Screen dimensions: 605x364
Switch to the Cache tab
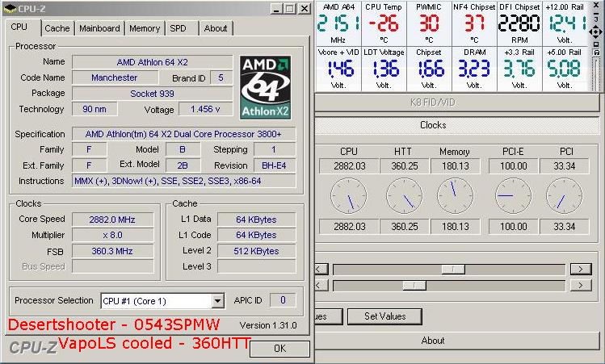click(57, 28)
